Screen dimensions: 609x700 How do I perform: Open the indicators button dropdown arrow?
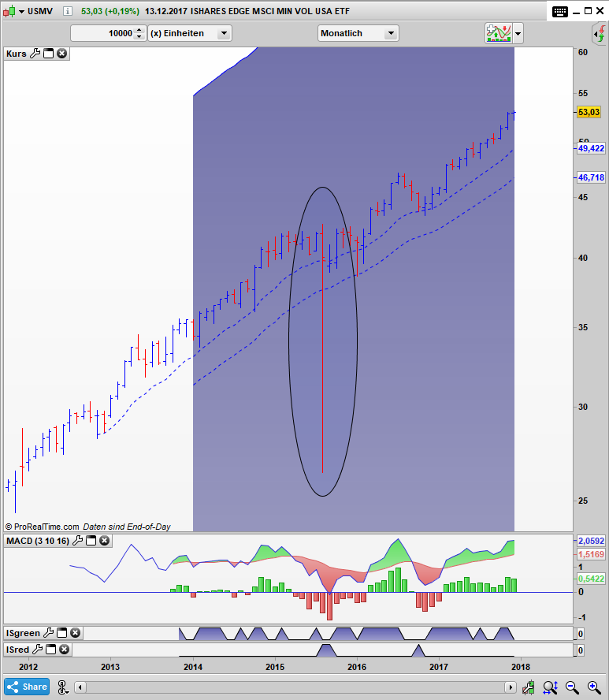tap(518, 34)
